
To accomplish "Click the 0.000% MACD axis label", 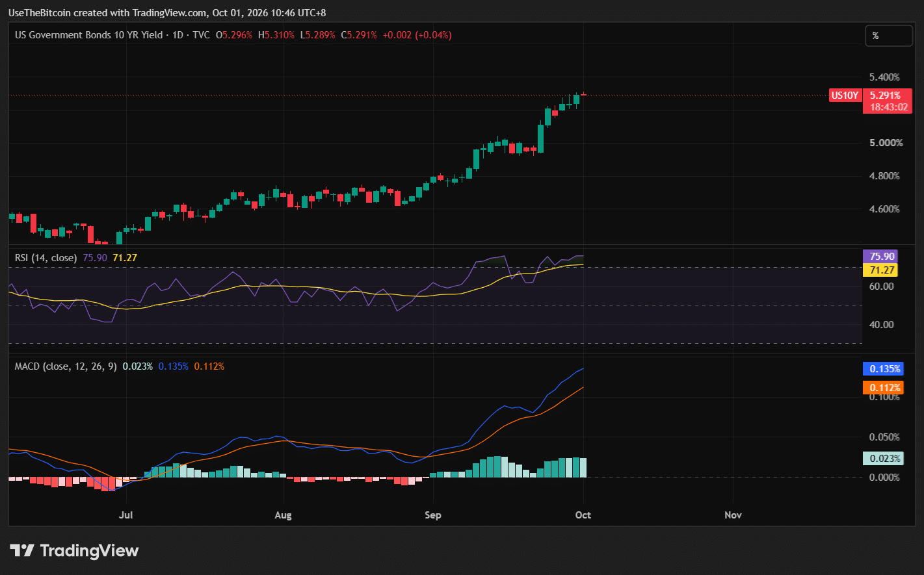I will 884,478.
